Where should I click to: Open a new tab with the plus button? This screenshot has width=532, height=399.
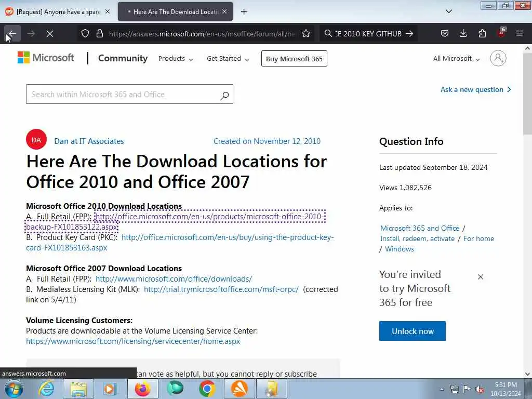pyautogui.click(x=244, y=12)
